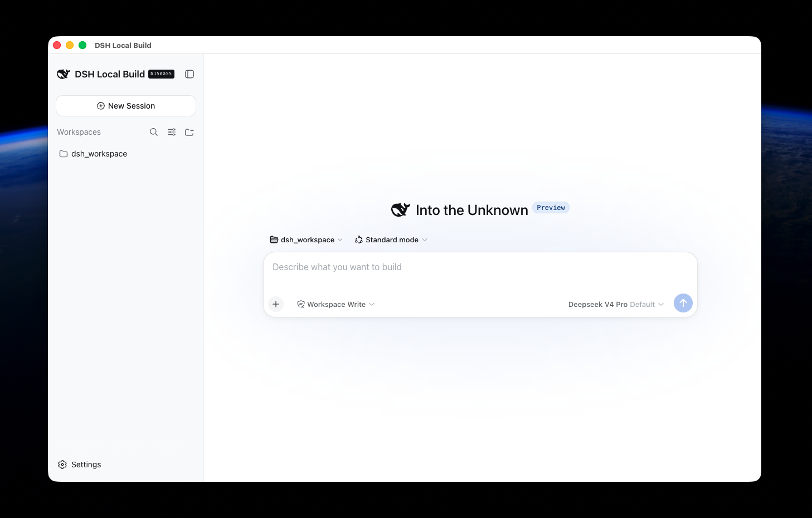
Task: Click the Settings gear icon
Action: 62,465
